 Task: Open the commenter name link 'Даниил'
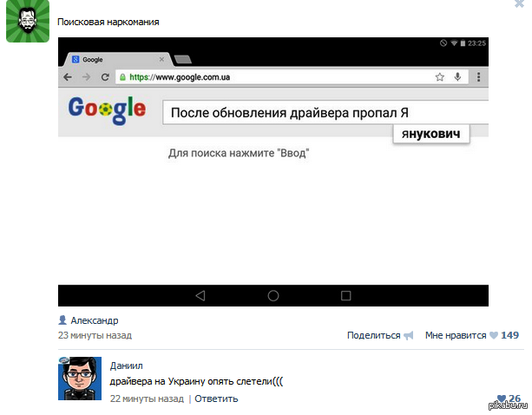(126, 366)
